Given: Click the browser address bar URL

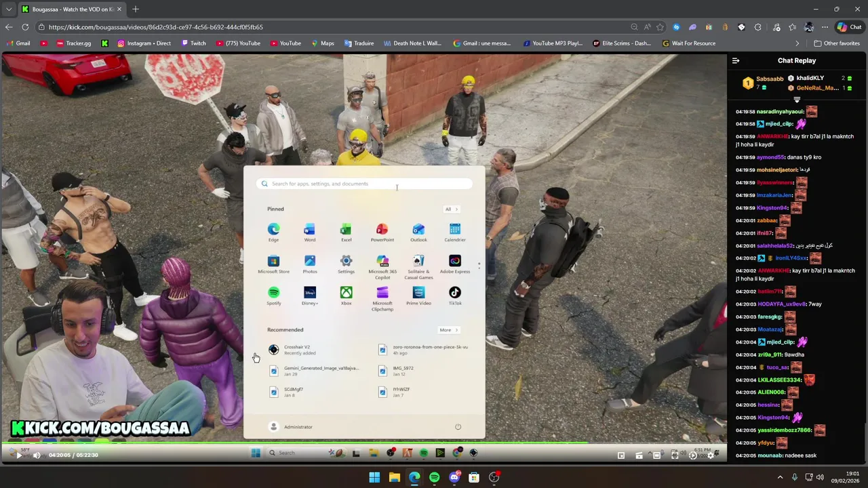Looking at the screenshot, I should pos(156,27).
